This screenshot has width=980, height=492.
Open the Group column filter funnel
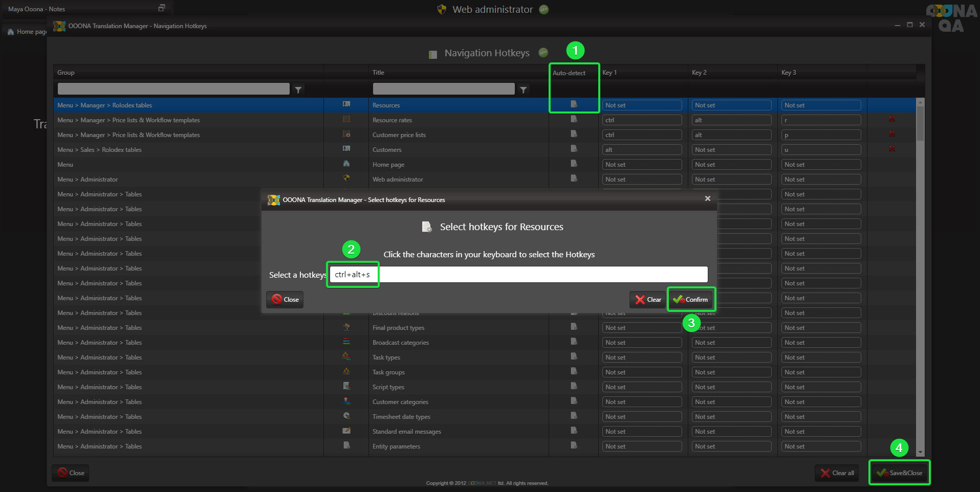click(298, 90)
